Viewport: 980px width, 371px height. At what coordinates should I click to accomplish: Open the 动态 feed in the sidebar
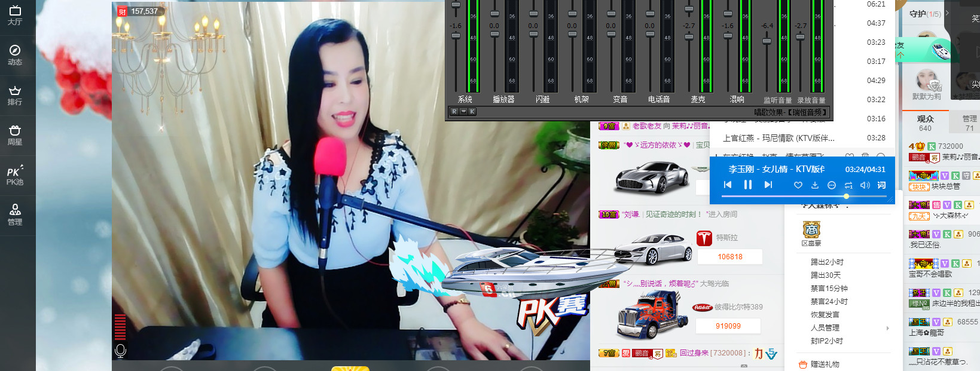[15, 55]
